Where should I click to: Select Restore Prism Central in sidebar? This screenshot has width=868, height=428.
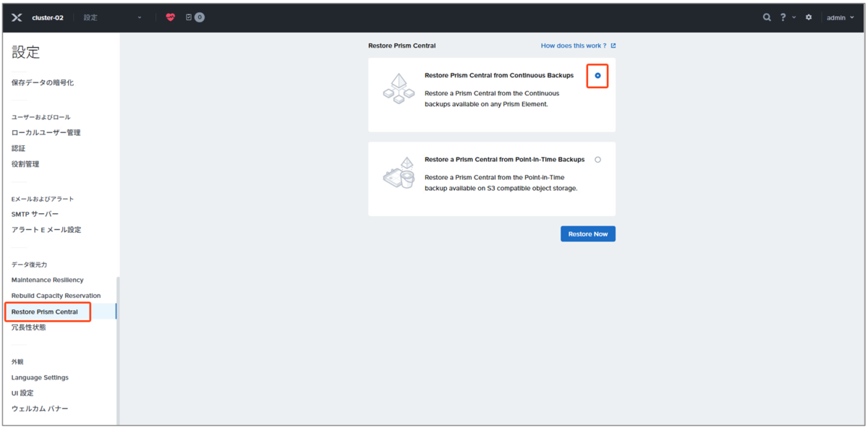[45, 312]
